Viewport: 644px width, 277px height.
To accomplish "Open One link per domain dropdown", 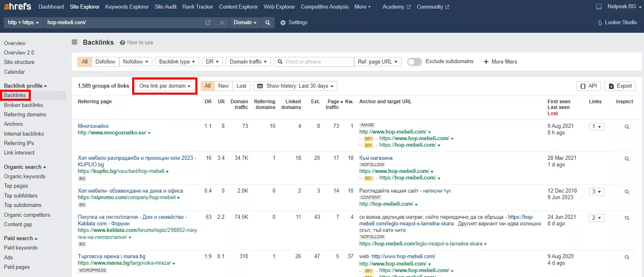I will [165, 86].
